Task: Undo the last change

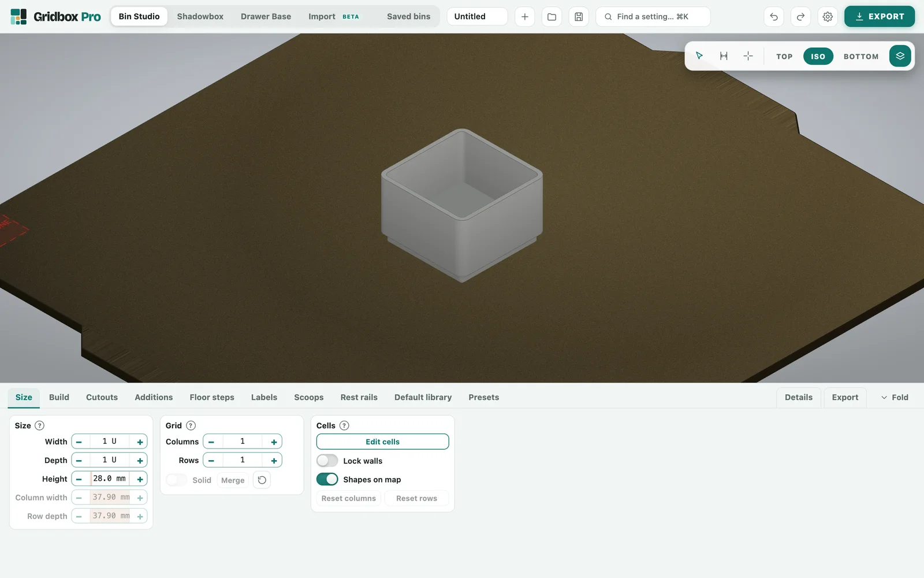Action: 774,17
